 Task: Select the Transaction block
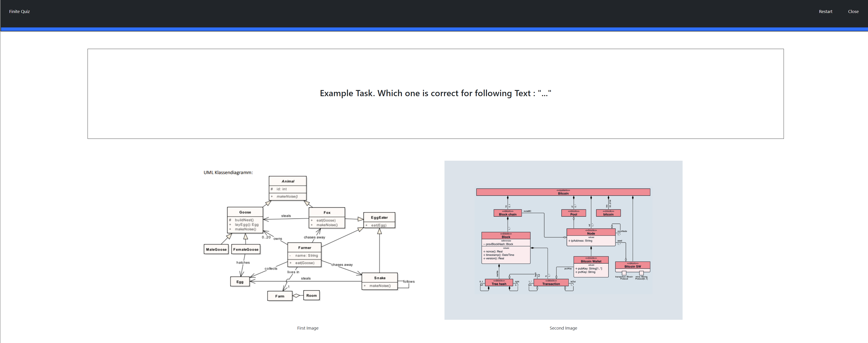tap(551, 282)
